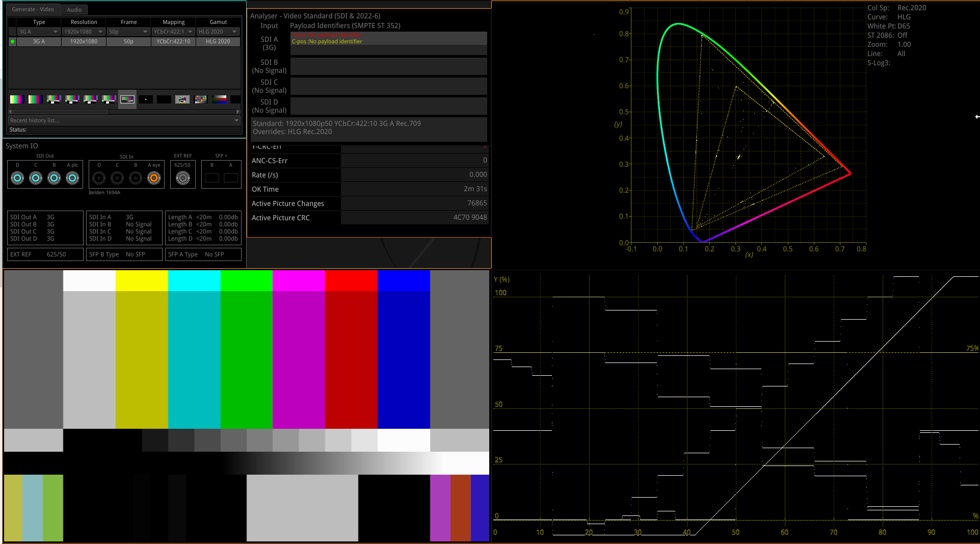The height and width of the screenshot is (544, 980).
Task: Toggle the green active indicator on generator row
Action: pyautogui.click(x=12, y=42)
